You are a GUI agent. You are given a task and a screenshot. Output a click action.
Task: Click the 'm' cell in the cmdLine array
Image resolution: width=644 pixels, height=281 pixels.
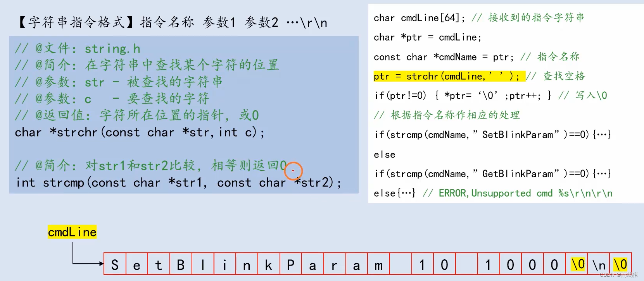tap(378, 264)
